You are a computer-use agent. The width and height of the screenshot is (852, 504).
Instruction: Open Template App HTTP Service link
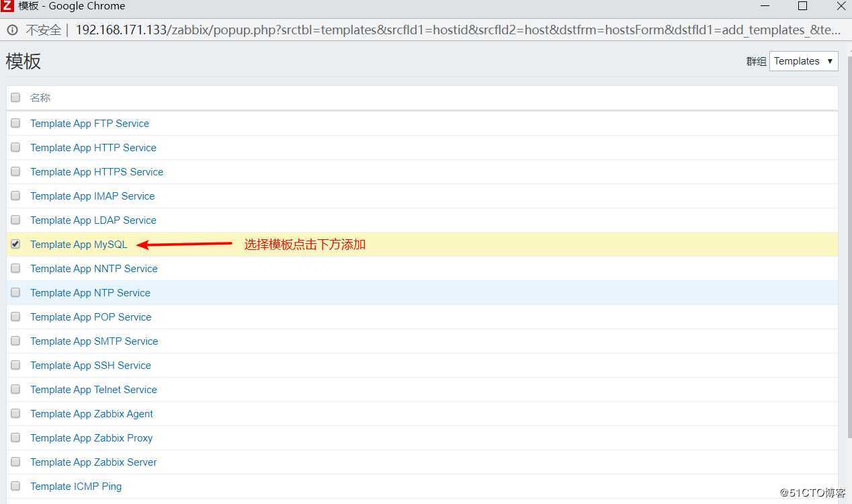93,148
